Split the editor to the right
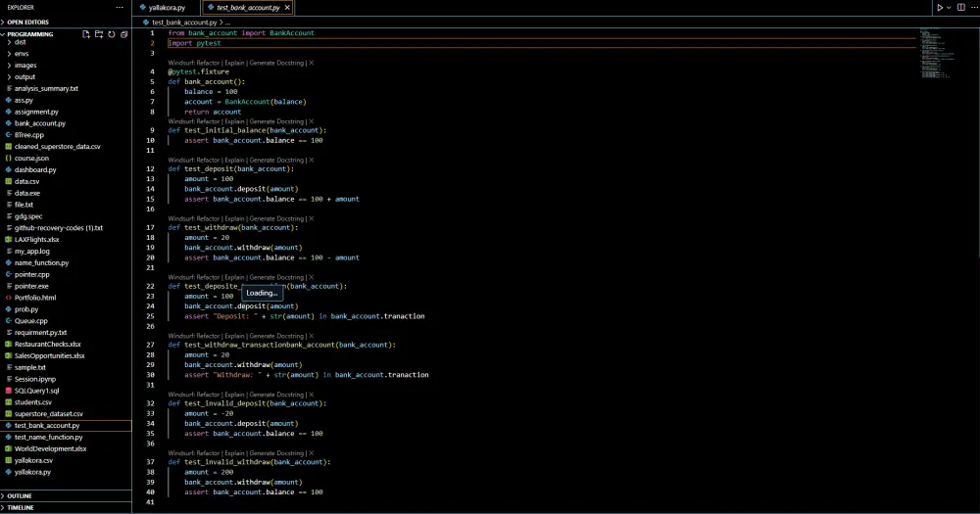980x514 pixels. [x=961, y=8]
